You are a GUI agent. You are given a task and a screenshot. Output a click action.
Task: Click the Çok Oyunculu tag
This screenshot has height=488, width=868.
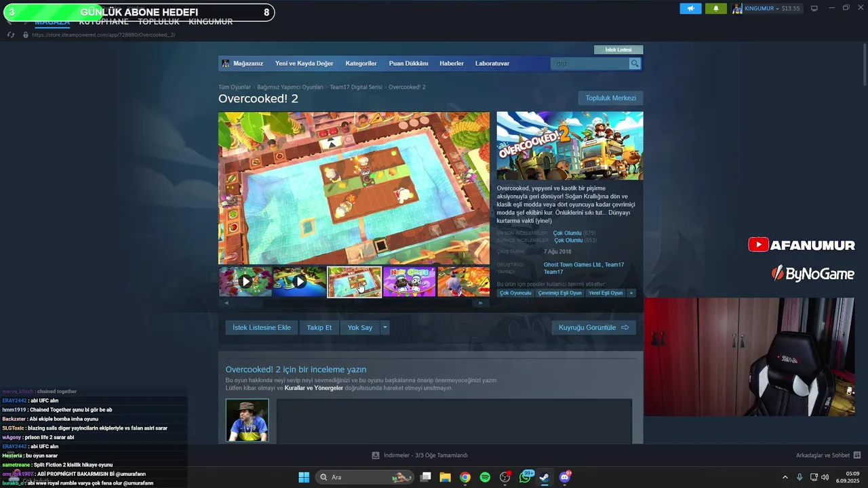pos(515,293)
